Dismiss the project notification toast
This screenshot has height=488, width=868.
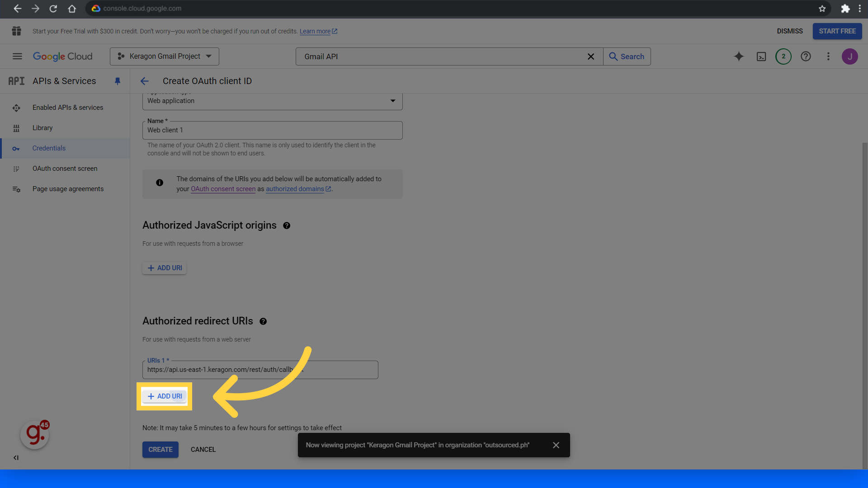click(556, 445)
